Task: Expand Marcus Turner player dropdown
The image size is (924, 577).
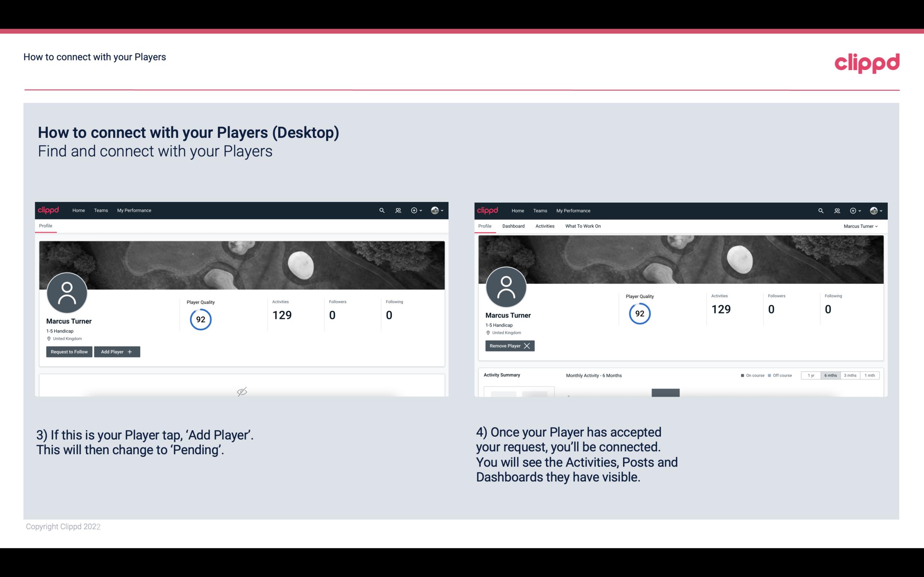Action: [861, 226]
